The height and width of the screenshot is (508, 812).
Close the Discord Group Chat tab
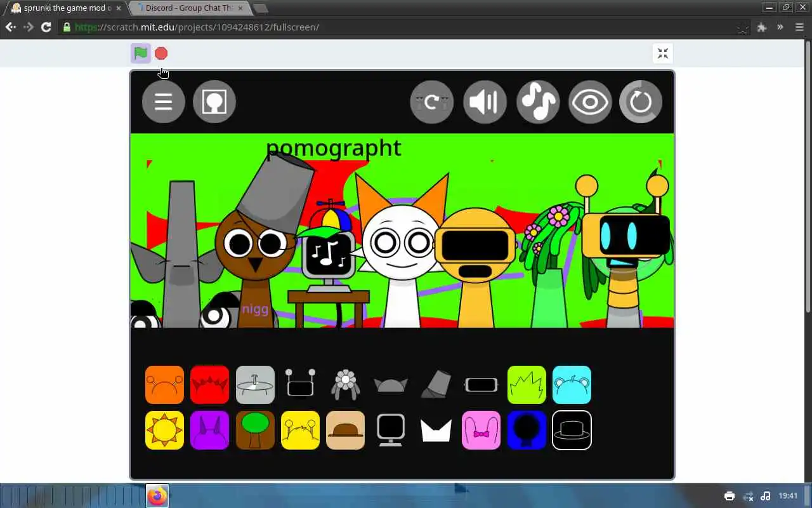tap(240, 8)
